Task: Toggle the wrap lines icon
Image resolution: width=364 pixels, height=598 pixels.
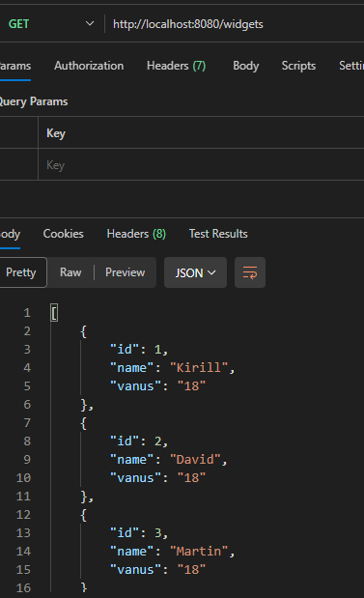Action: tap(250, 272)
